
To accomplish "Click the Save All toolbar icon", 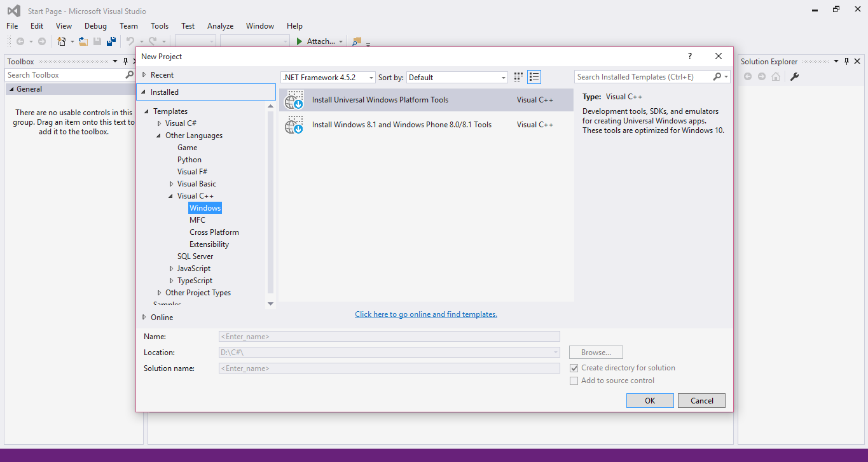I will (x=111, y=41).
